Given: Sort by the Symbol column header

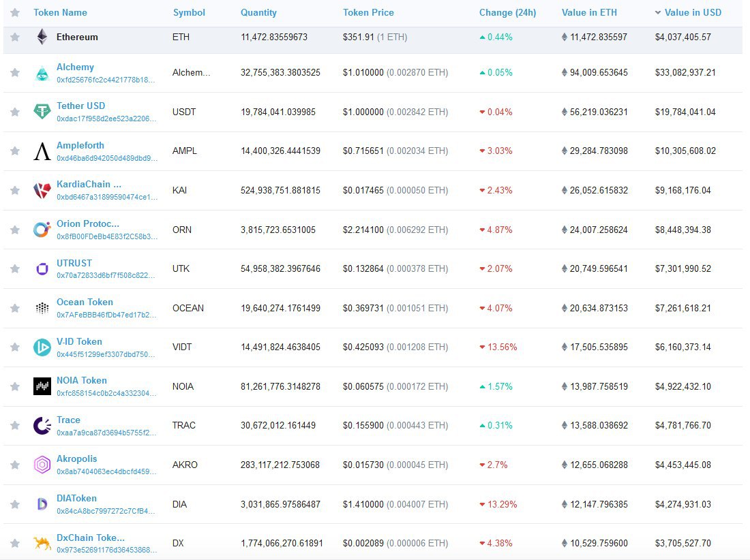Looking at the screenshot, I should [189, 12].
